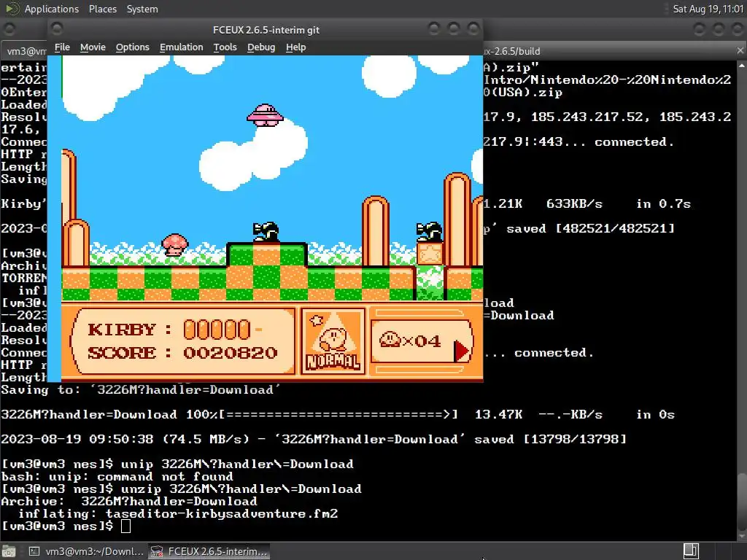Click the terminal scrollbar down arrow
Viewport: 747px width, 560px height.
point(742,537)
